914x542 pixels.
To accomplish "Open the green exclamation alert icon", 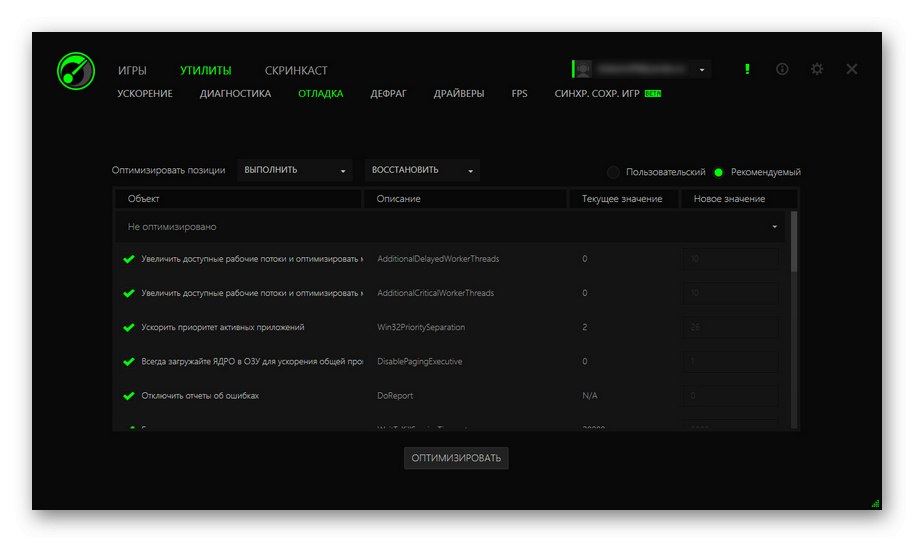I will click(x=747, y=69).
